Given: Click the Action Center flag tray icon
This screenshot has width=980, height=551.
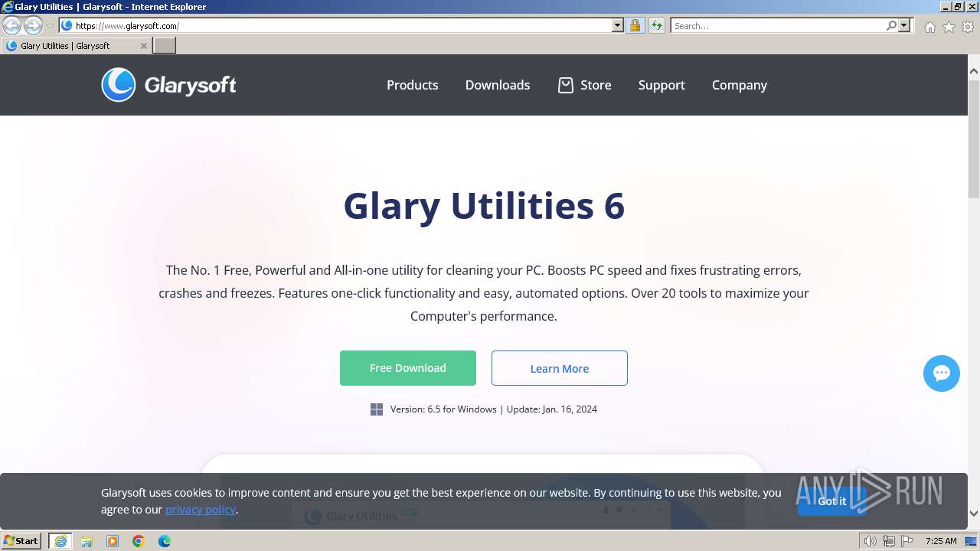Looking at the screenshot, I should coord(906,541).
